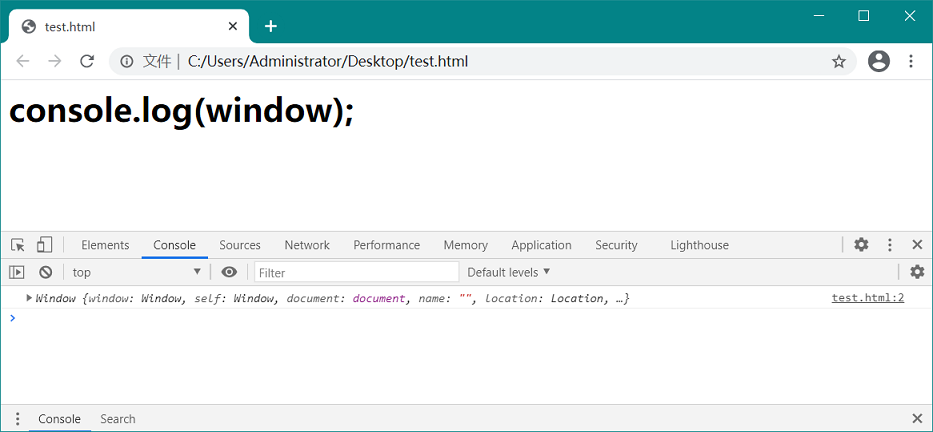The width and height of the screenshot is (933, 432).
Task: Open the Application tab
Action: pyautogui.click(x=541, y=245)
